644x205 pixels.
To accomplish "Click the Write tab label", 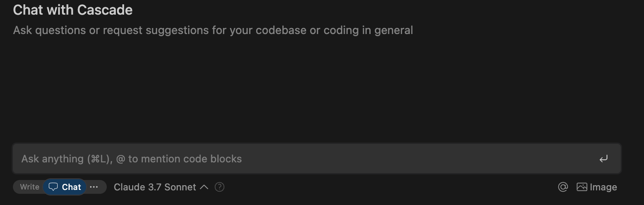I will tap(30, 187).
